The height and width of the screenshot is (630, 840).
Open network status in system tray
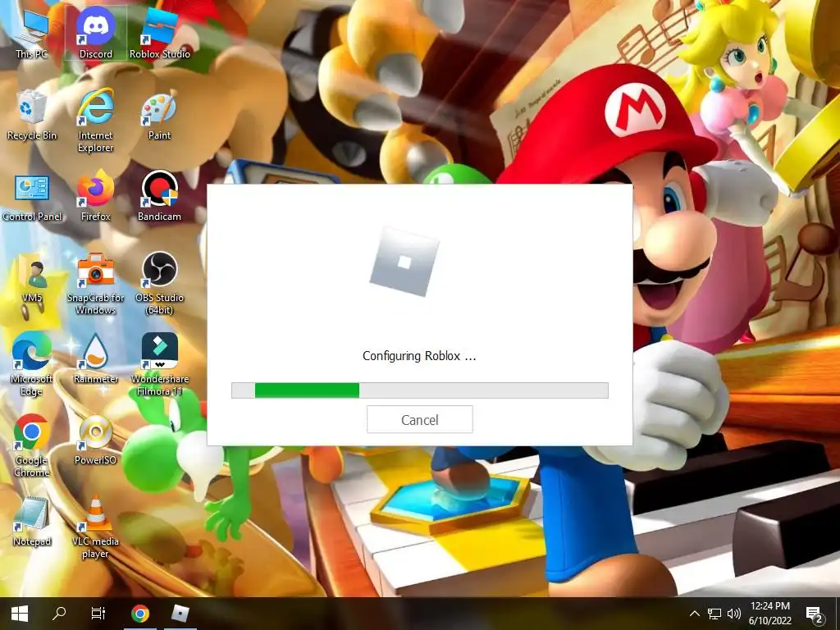(x=714, y=614)
